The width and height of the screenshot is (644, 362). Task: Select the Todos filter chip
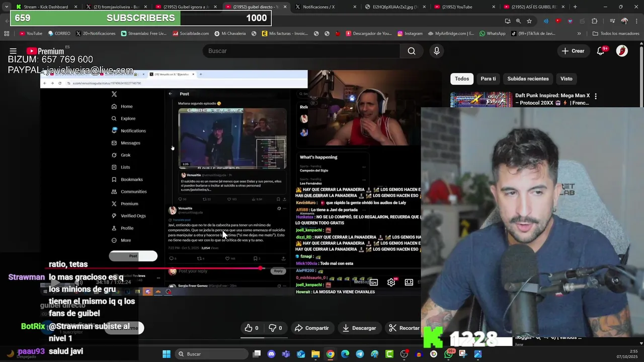(x=462, y=78)
